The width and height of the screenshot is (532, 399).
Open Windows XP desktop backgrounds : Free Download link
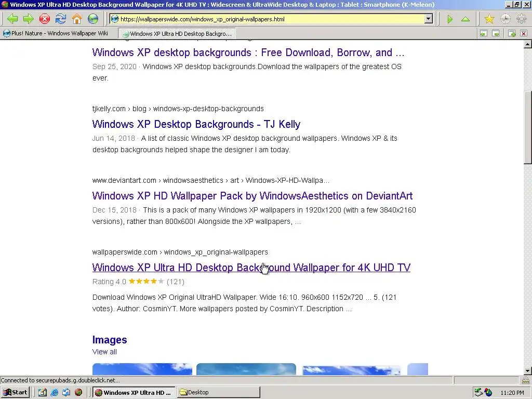click(248, 52)
